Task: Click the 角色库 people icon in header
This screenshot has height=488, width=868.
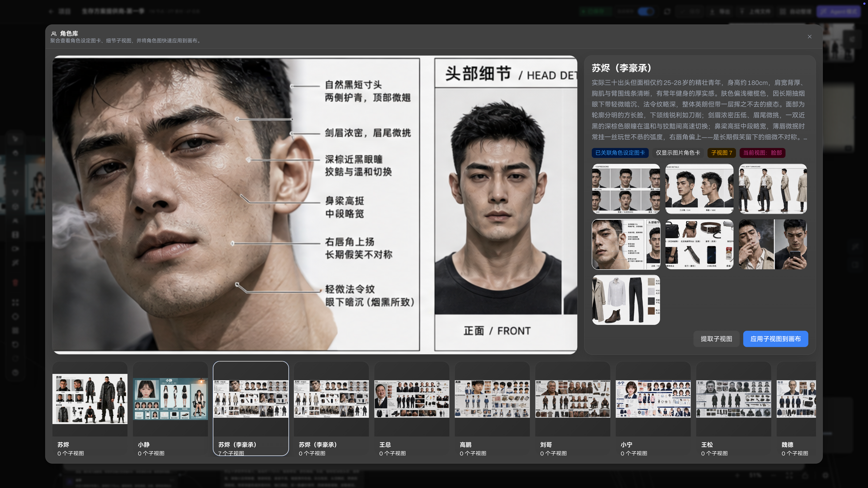Action: 54,33
